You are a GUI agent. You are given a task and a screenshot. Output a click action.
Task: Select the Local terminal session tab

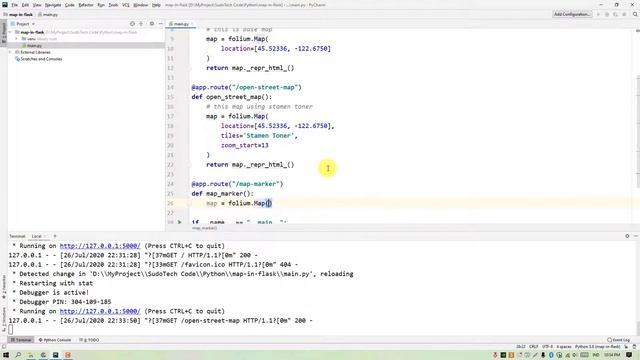[x=37, y=236]
